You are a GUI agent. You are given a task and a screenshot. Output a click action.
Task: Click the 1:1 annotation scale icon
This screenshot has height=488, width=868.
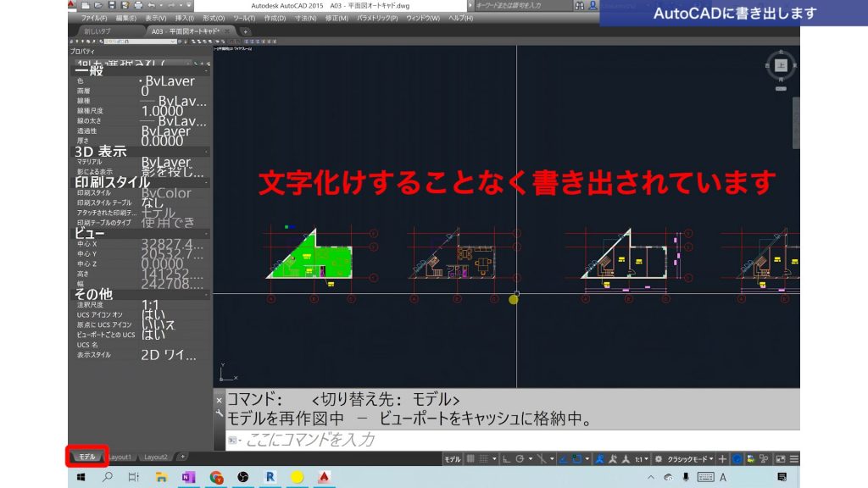click(x=639, y=457)
